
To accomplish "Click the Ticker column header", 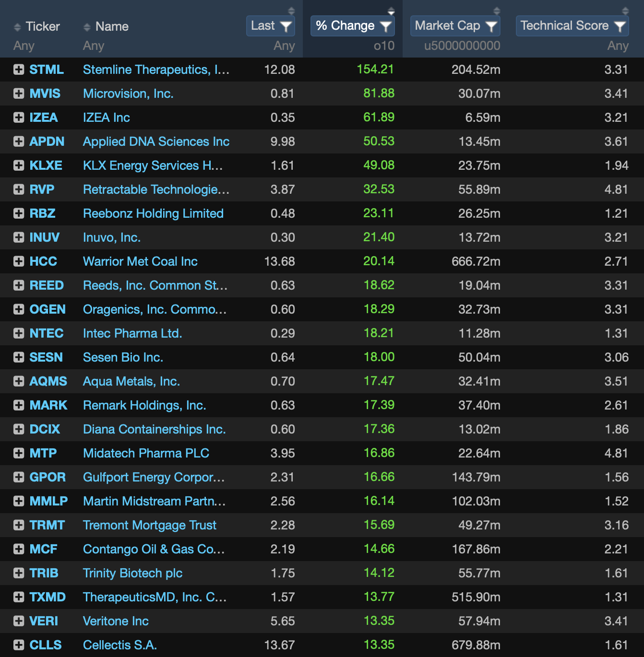I will 43,26.
